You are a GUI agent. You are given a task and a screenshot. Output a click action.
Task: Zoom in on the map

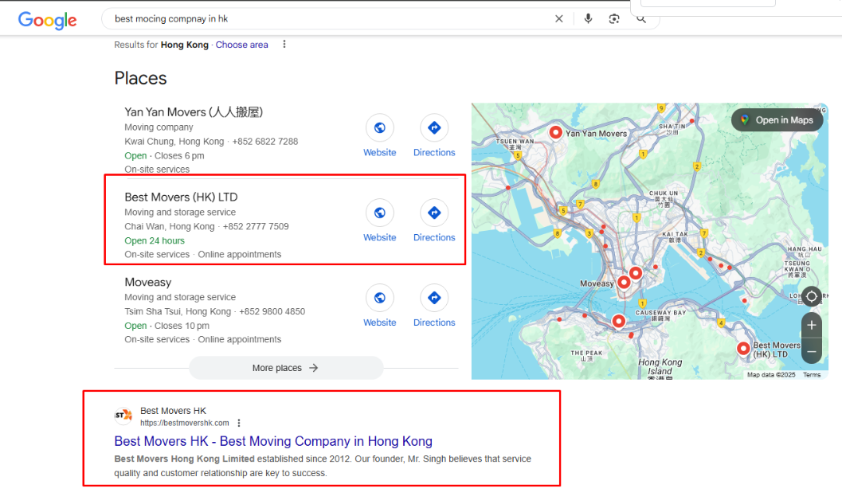812,325
